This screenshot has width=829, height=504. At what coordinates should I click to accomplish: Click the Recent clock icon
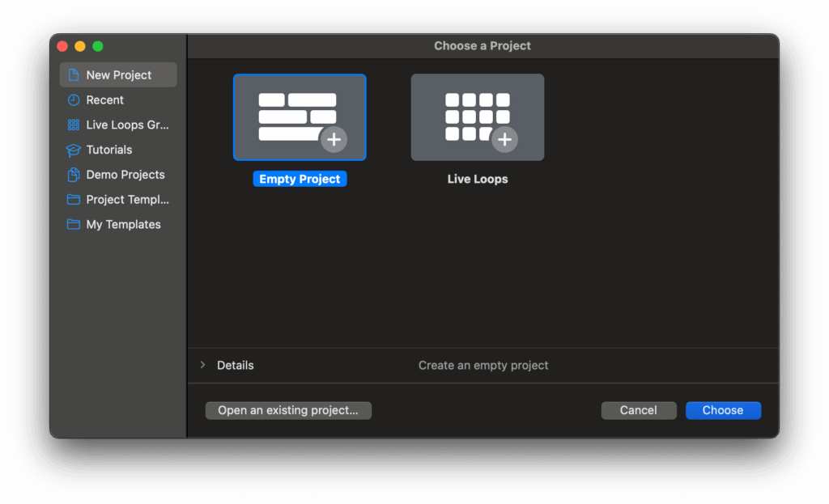[x=74, y=100]
